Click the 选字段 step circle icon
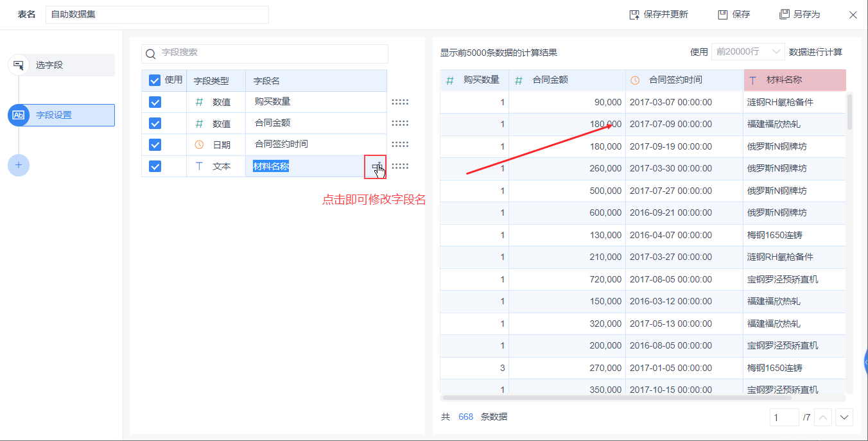This screenshot has width=868, height=441. pyautogui.click(x=18, y=65)
